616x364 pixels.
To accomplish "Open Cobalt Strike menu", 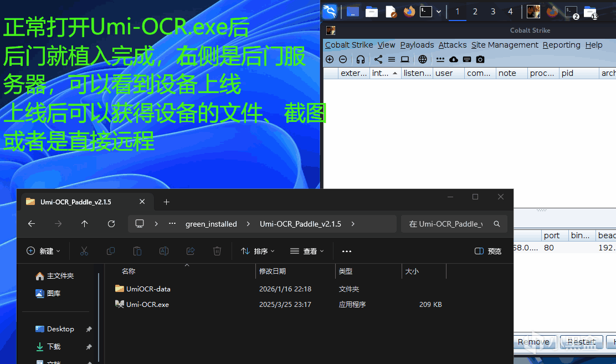I will 349,45.
